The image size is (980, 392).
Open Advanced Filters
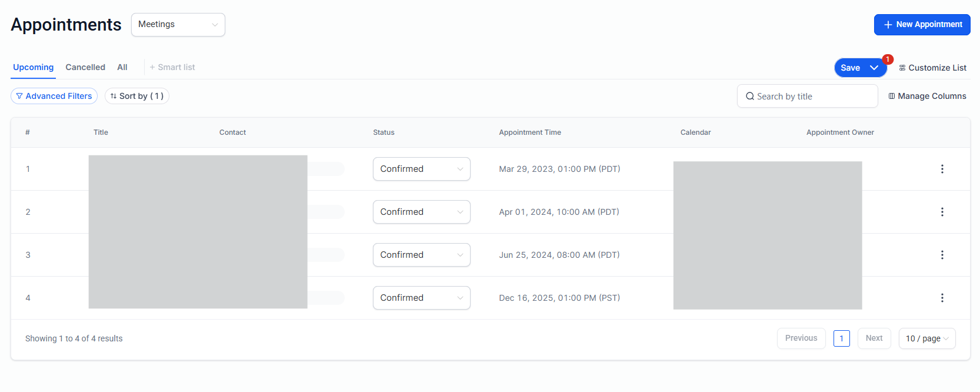click(54, 96)
